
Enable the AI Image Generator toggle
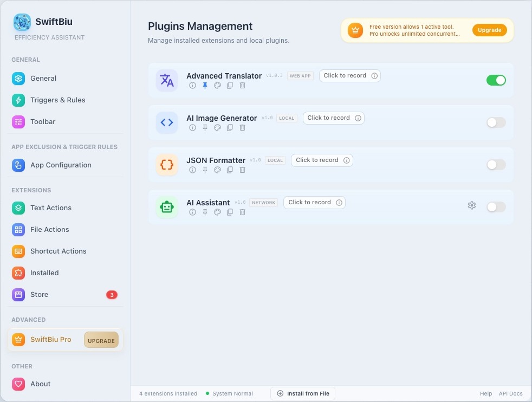tap(496, 122)
